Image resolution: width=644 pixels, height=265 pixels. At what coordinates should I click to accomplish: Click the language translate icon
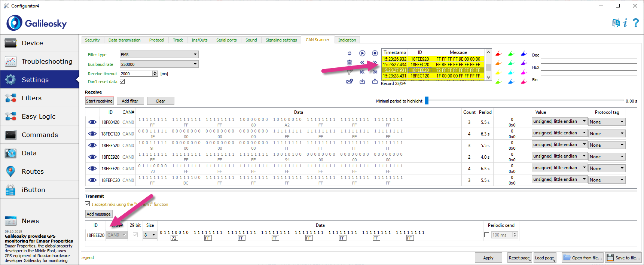616,23
